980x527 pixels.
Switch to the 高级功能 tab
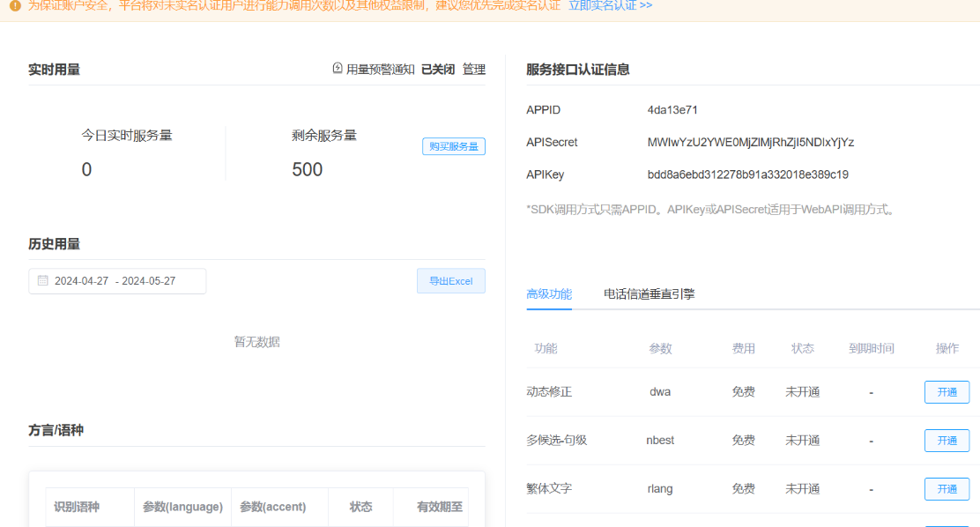(549, 294)
